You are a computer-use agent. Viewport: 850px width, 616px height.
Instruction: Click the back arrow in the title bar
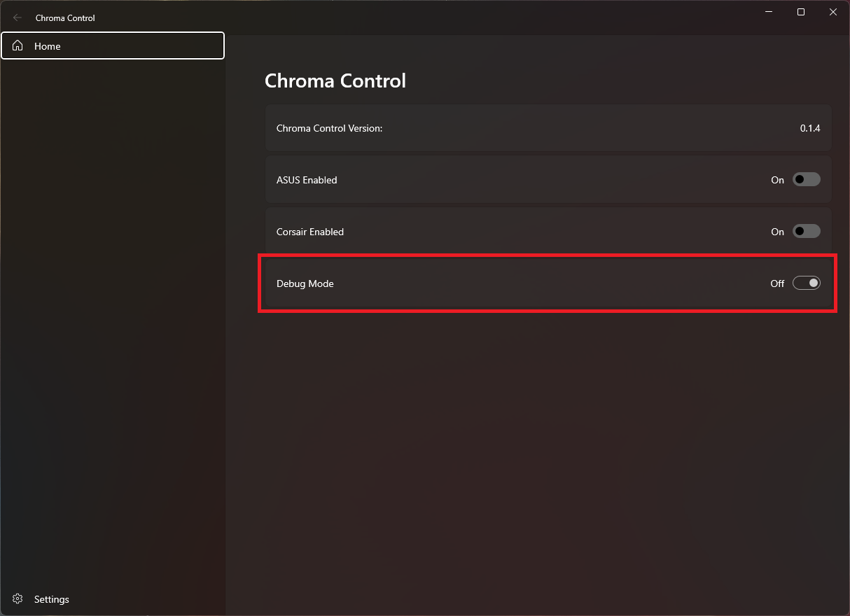[x=17, y=17]
